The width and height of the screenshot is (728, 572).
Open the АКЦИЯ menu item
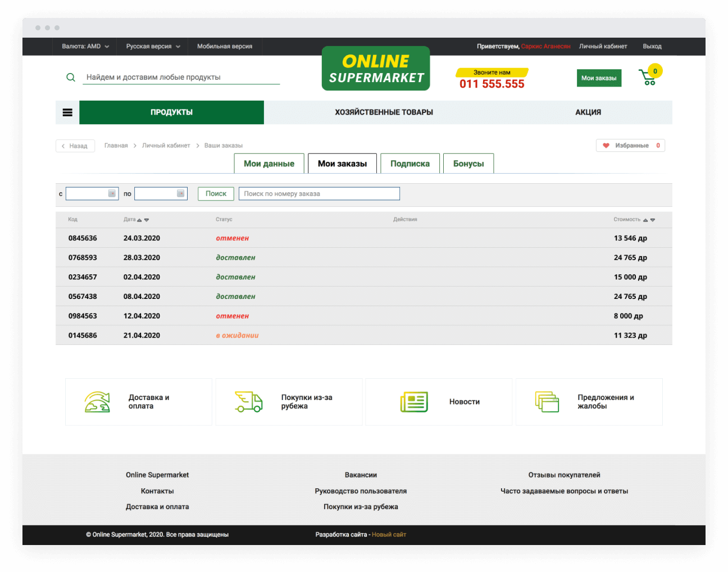point(588,112)
